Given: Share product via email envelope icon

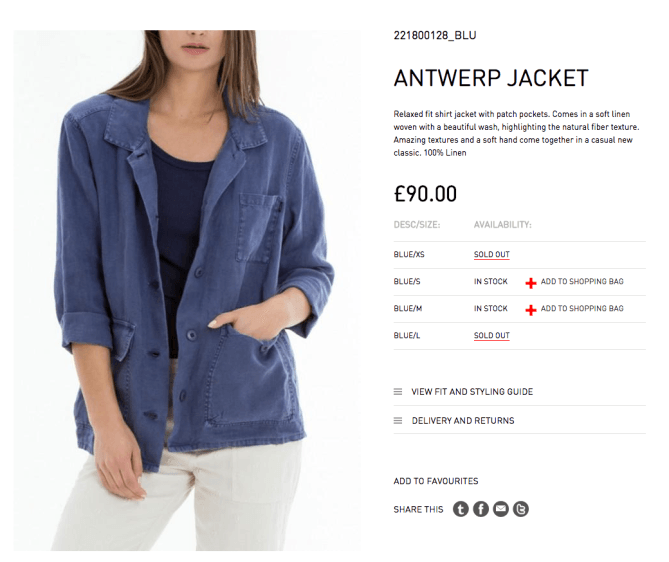Looking at the screenshot, I should point(500,509).
